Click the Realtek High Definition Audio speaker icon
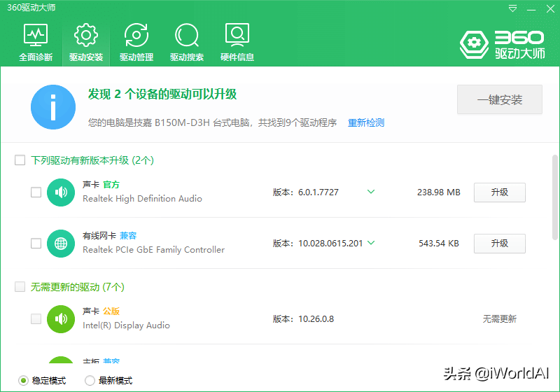Viewport: 560px width, 392px height. [x=61, y=192]
